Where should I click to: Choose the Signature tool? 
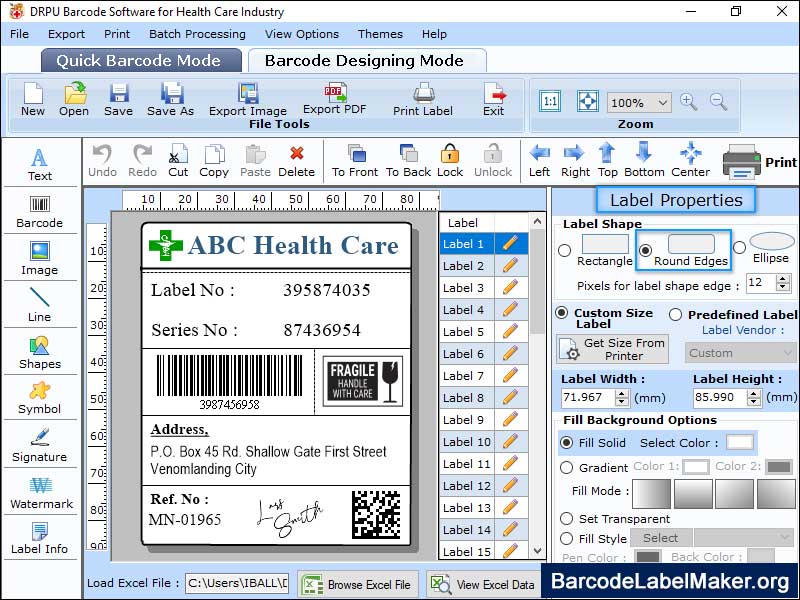[39, 446]
